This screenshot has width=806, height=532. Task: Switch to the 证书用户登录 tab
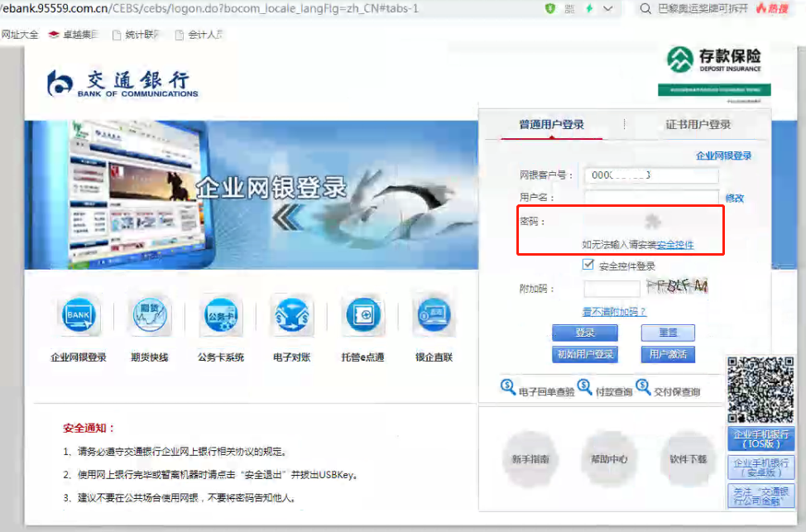click(698, 125)
